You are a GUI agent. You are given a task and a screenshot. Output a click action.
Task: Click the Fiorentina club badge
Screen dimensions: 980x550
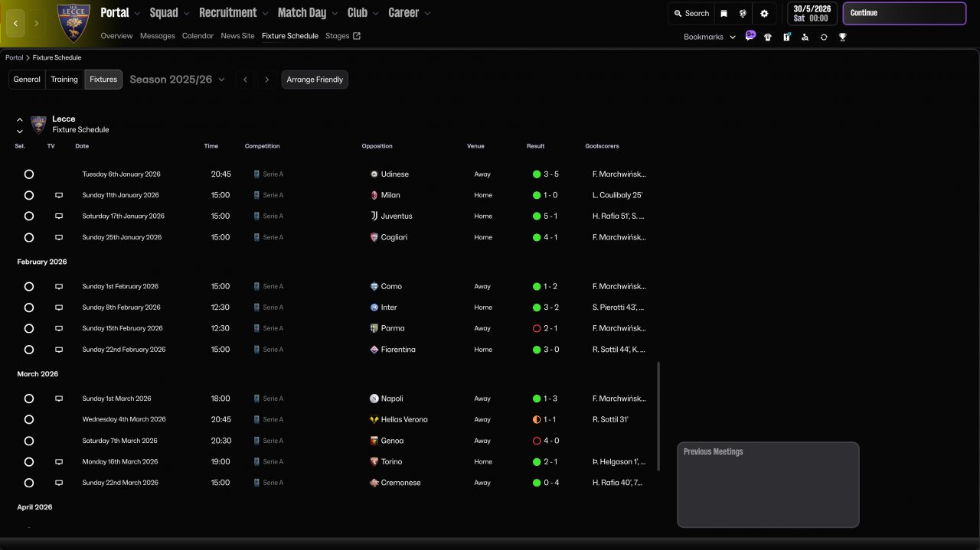tap(374, 350)
